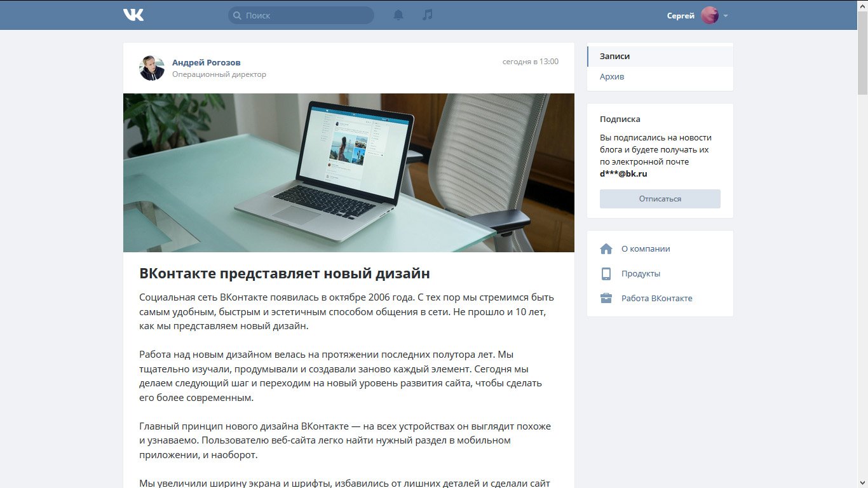The width and height of the screenshot is (868, 488).
Task: Open the music note icon
Action: coord(428,15)
